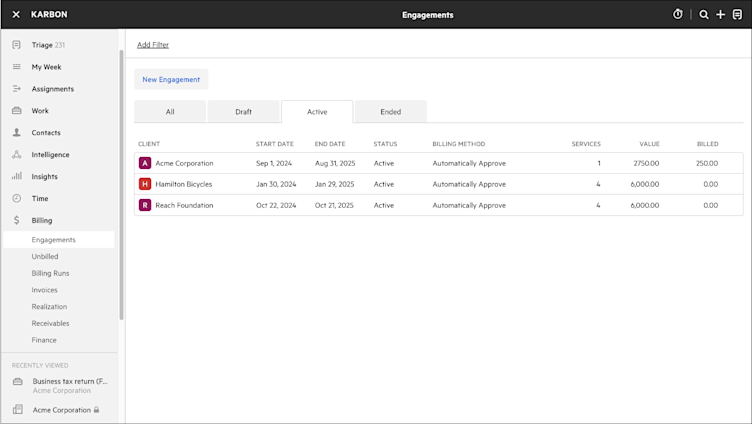The image size is (752, 424).
Task: Click the KARBON logo text
Action: [49, 14]
